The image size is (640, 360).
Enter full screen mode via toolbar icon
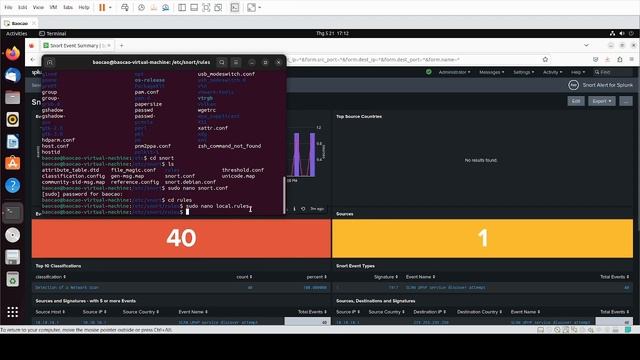pyautogui.click(x=206, y=7)
